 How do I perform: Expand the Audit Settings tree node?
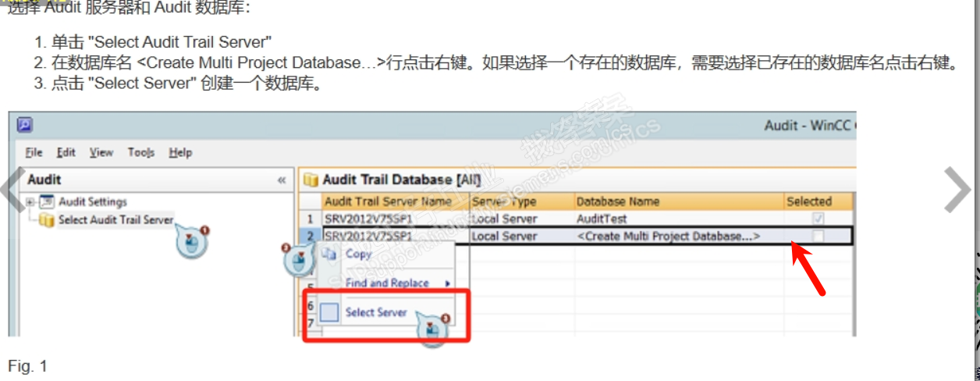point(31,201)
